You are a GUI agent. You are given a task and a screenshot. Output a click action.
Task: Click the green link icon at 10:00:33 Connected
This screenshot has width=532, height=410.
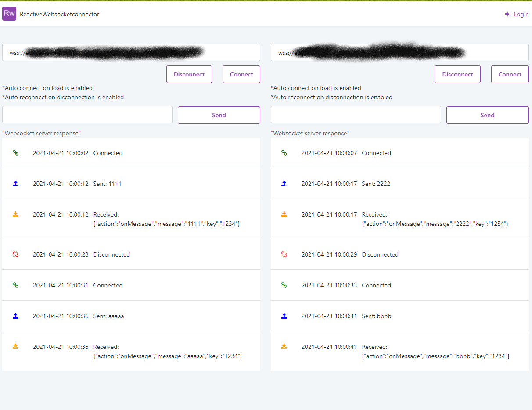pyautogui.click(x=284, y=285)
